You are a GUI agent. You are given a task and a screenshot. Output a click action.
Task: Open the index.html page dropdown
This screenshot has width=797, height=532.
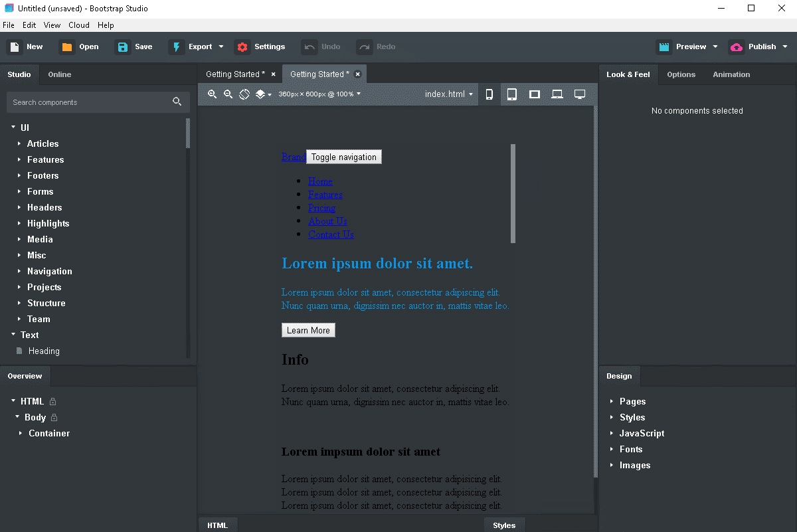point(449,94)
